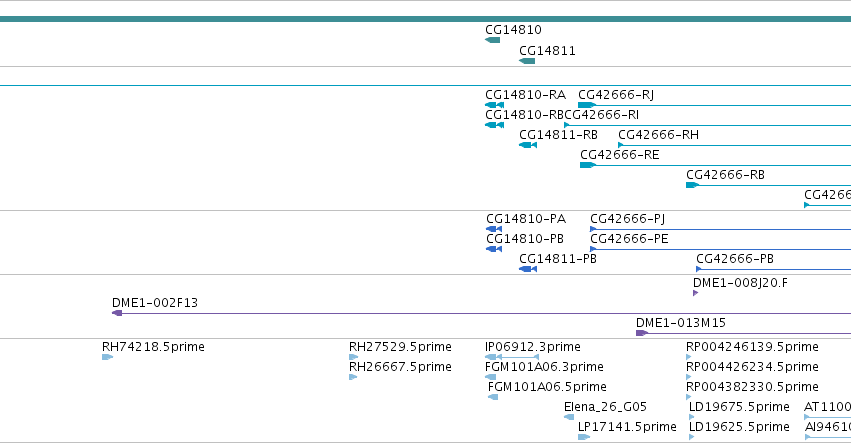Click the CG42666-RE transcript start block
The image size is (851, 443).
pos(588,165)
